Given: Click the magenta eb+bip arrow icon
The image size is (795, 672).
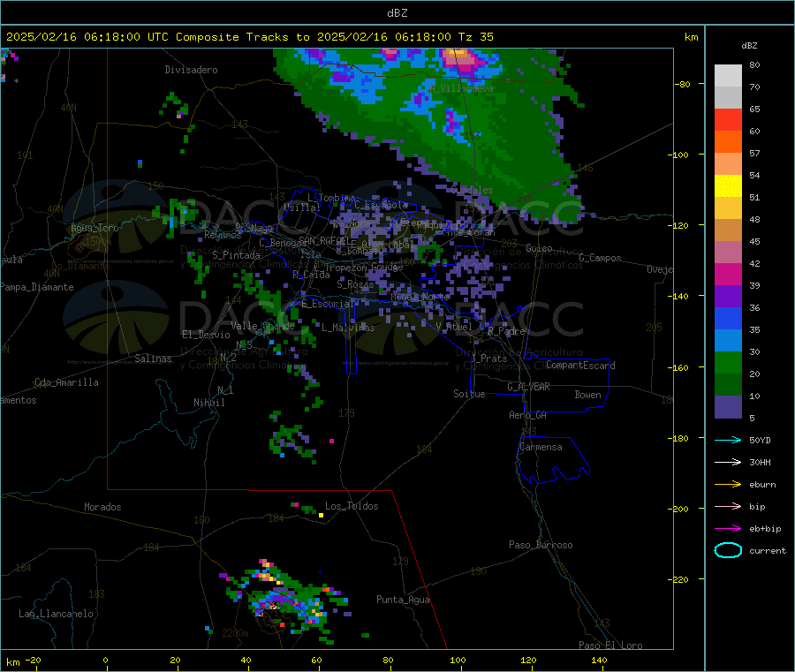Looking at the screenshot, I should 728,529.
